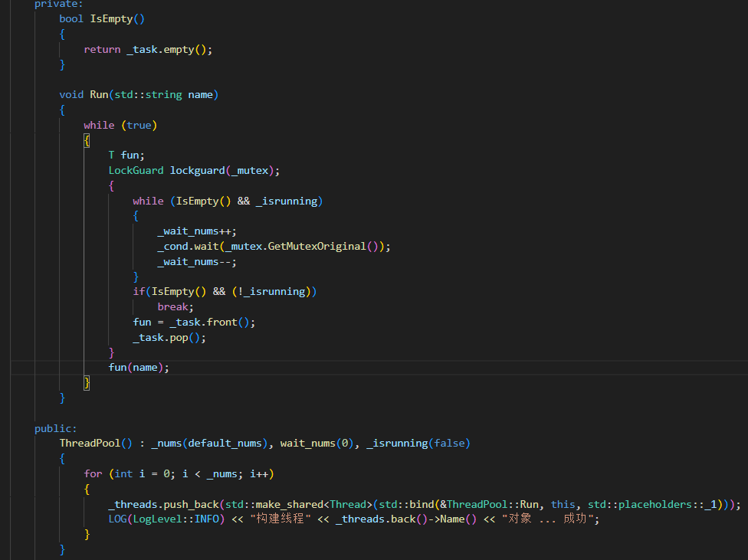Click the ThreadPool() constructor initializer line
This screenshot has height=560, width=748.
(x=264, y=444)
